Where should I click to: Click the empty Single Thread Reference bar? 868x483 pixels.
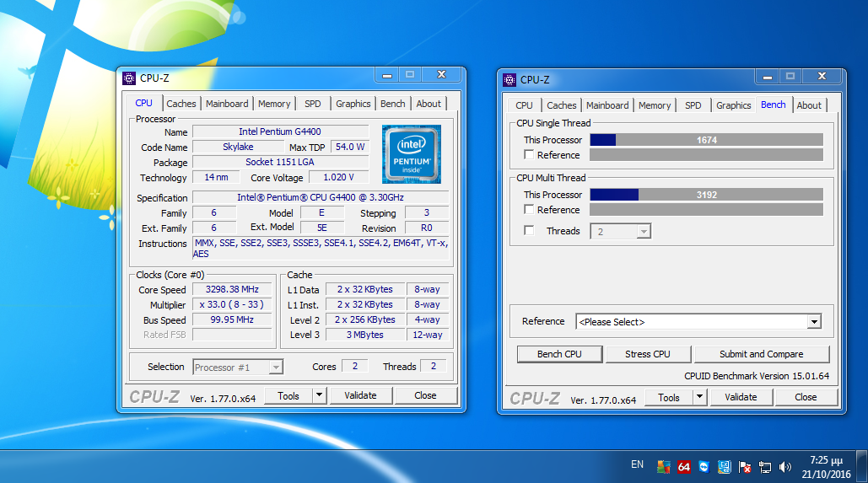tap(706, 155)
